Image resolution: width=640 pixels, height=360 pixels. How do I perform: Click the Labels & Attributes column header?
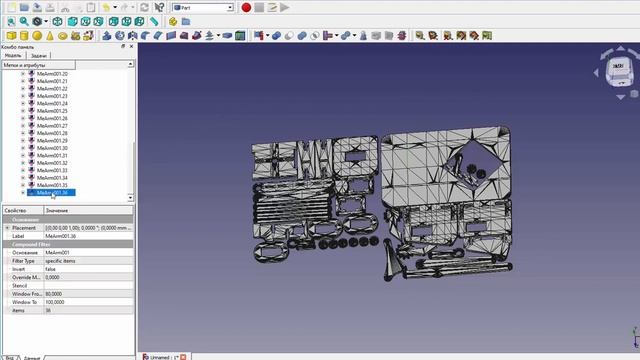click(38, 65)
